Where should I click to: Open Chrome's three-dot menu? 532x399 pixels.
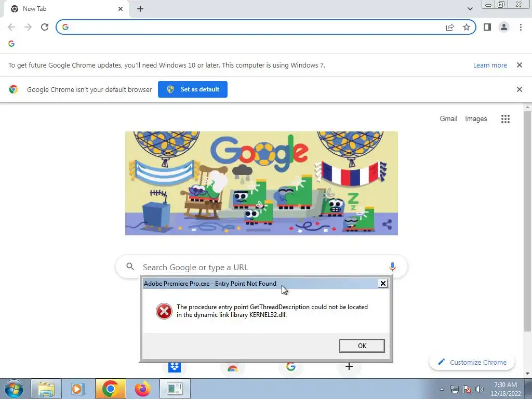pos(521,27)
